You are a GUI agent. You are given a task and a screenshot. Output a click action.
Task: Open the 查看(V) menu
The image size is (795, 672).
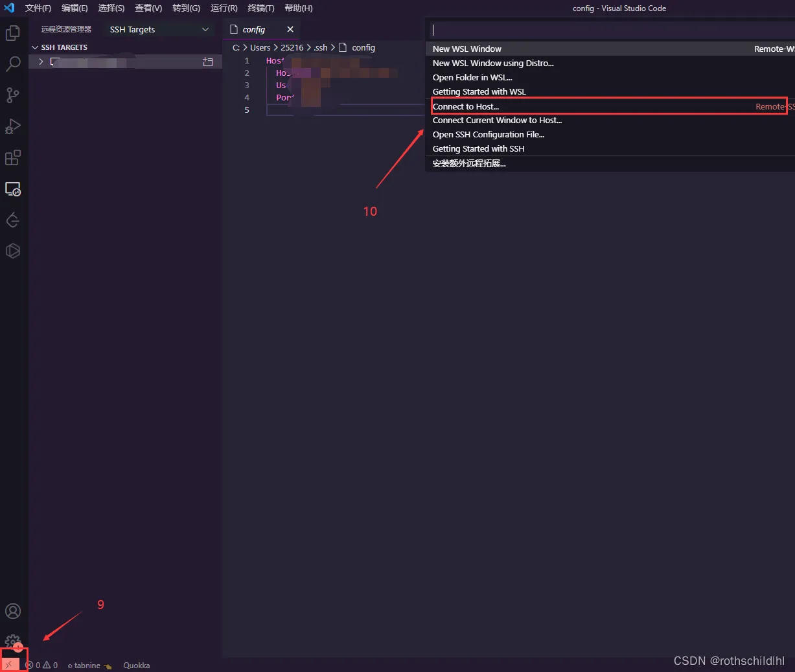point(148,8)
